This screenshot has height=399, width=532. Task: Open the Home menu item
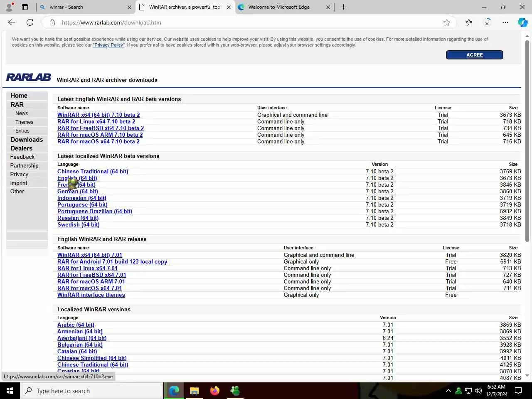pos(19,96)
